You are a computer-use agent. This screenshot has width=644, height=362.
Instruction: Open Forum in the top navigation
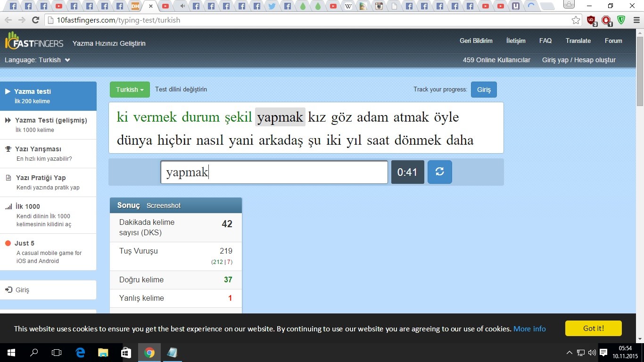pos(613,41)
